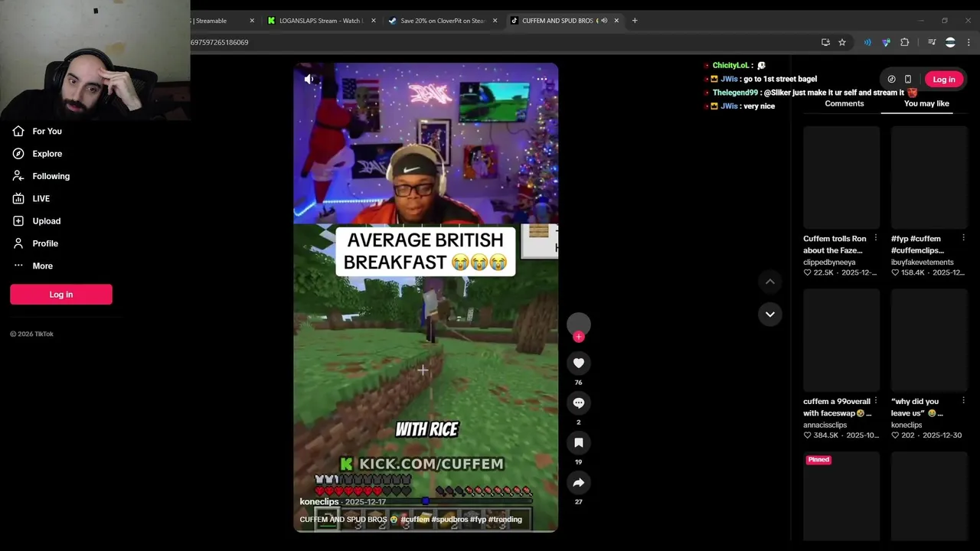The height and width of the screenshot is (551, 980).
Task: Click the browser address bar URL
Action: [x=219, y=42]
